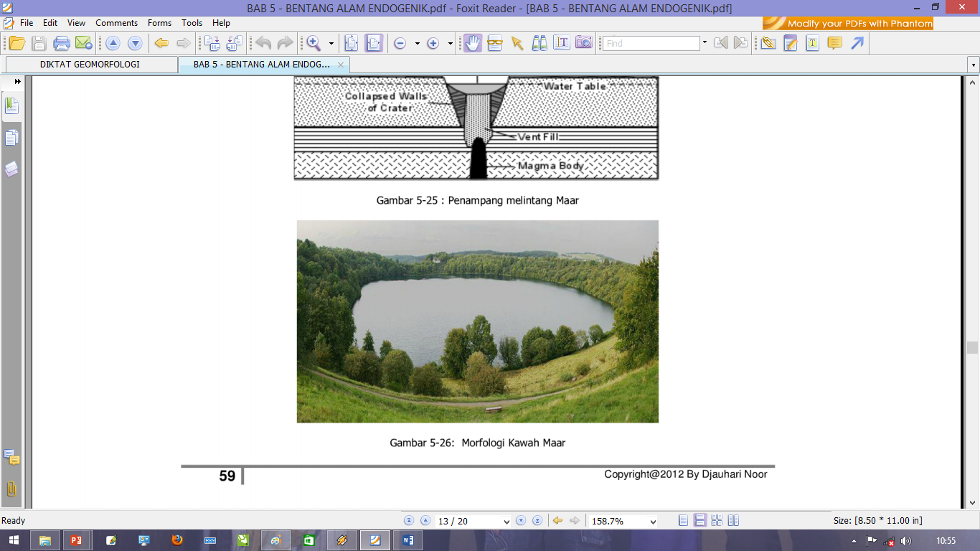Click the Save disk icon

click(39, 43)
